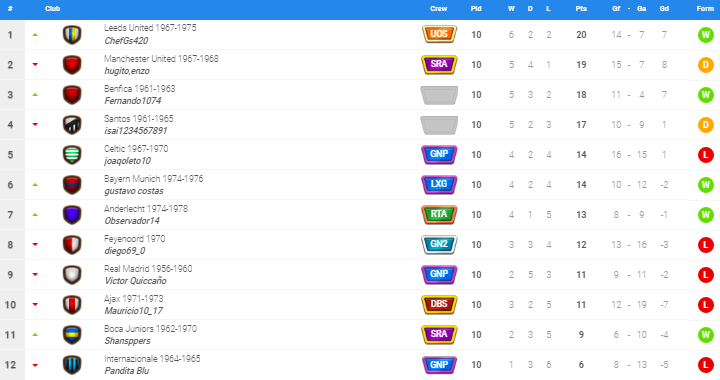720x380 pixels.
Task: Select the DBS crew badge for Ajax
Action: click(439, 304)
